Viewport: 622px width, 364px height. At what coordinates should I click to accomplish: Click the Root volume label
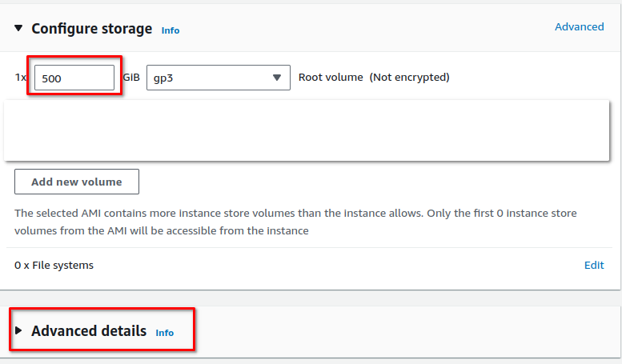point(331,78)
